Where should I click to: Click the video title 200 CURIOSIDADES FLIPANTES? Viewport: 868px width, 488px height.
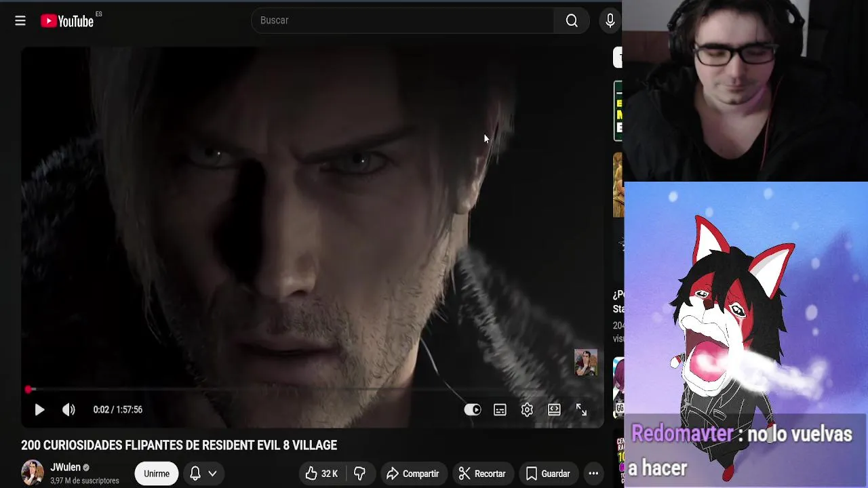179,445
